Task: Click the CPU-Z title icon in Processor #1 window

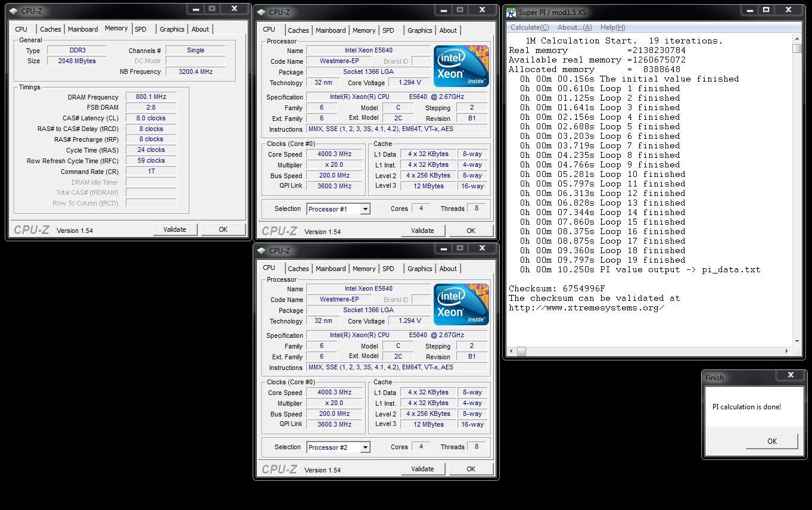Action: coord(262,12)
